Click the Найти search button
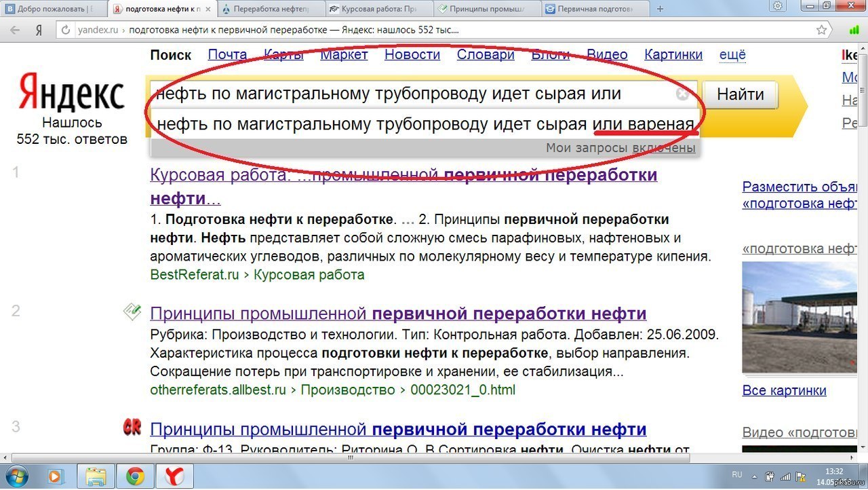This screenshot has height=490, width=868. click(741, 94)
